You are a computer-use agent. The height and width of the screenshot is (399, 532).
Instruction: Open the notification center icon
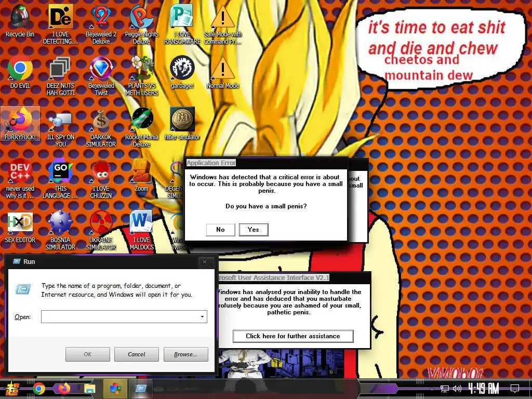515,388
